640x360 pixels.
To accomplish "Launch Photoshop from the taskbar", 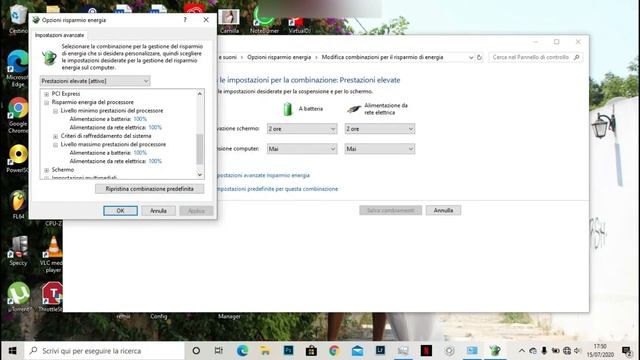I will click(x=288, y=351).
